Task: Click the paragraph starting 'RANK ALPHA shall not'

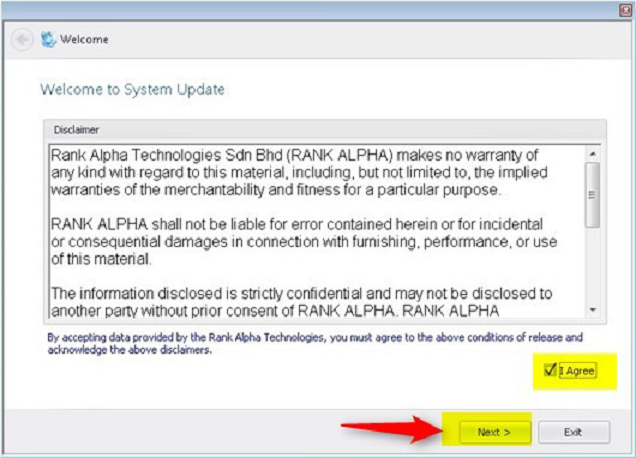Action: 304,241
